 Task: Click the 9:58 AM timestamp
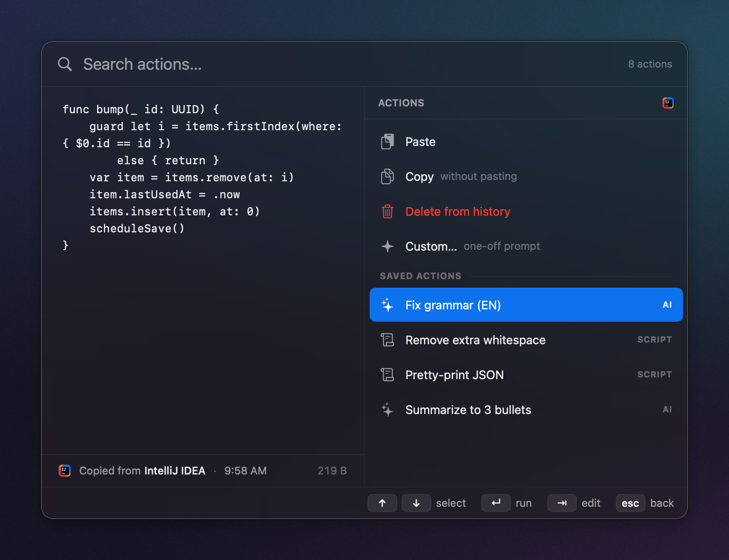[x=246, y=471]
